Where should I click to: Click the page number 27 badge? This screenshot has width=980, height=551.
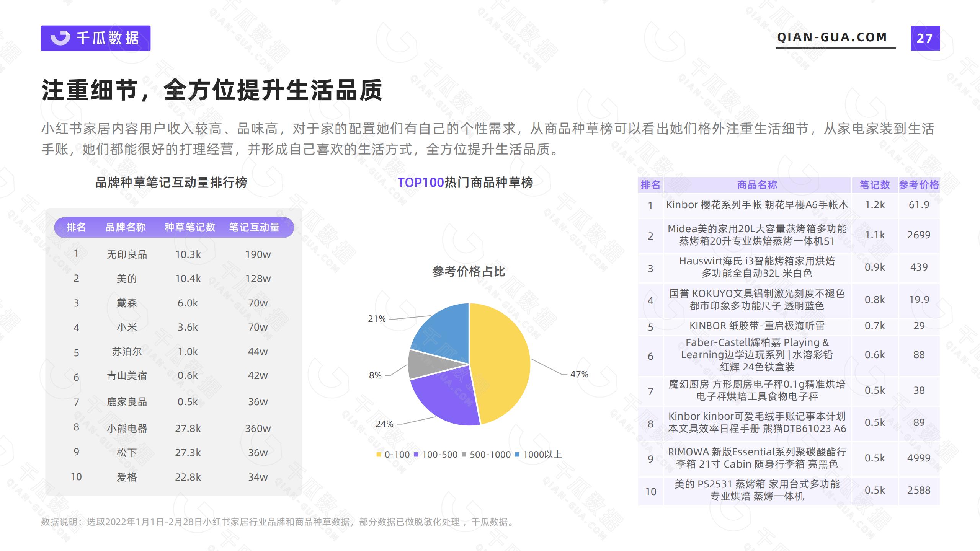925,38
